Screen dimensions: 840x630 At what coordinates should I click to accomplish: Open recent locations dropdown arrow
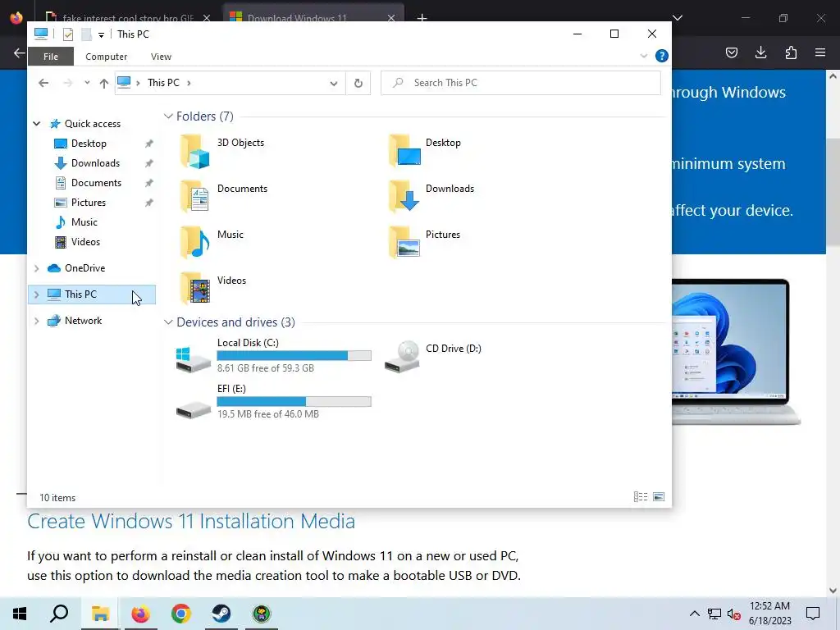pos(87,83)
